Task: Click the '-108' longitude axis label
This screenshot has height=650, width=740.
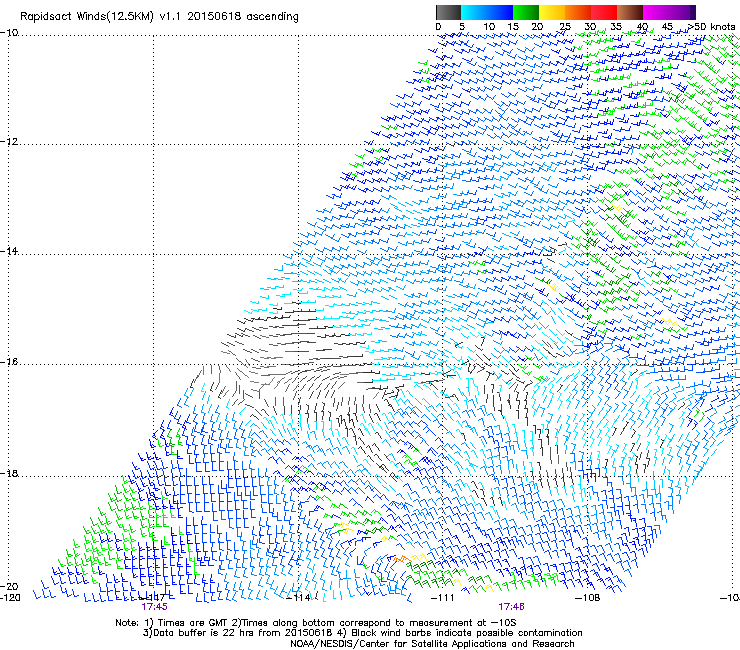Action: 588,598
